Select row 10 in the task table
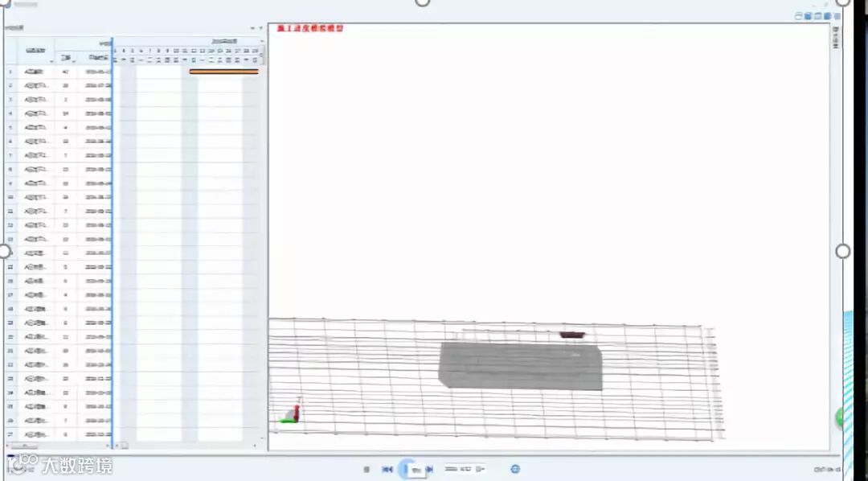The width and height of the screenshot is (868, 481). click(58, 197)
